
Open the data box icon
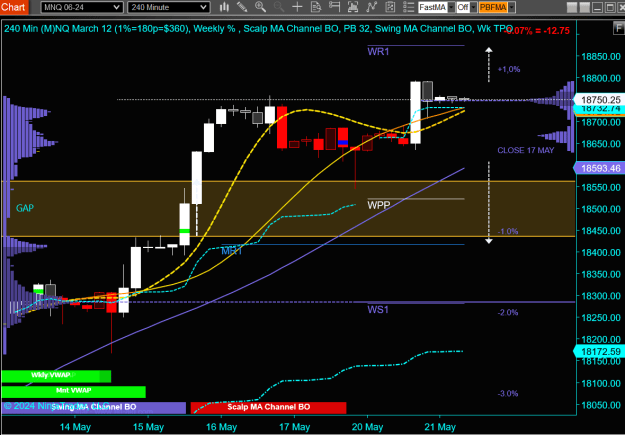316,7
